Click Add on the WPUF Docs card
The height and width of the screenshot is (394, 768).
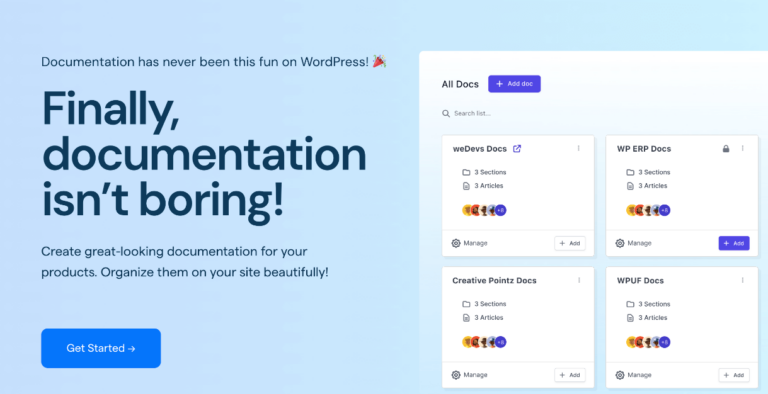[x=734, y=375]
